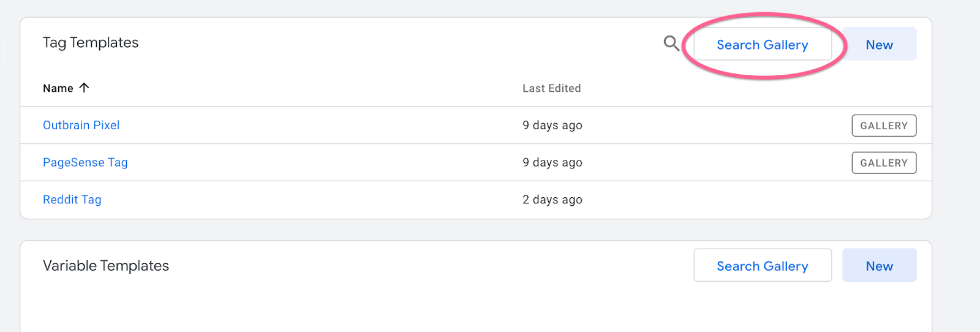Open the Outbrain Pixel template

pyautogui.click(x=81, y=125)
